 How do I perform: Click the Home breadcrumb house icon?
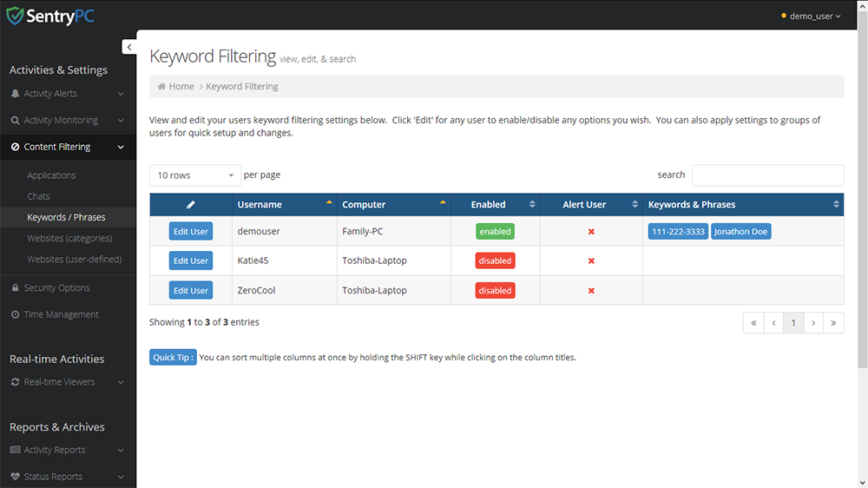tap(161, 87)
